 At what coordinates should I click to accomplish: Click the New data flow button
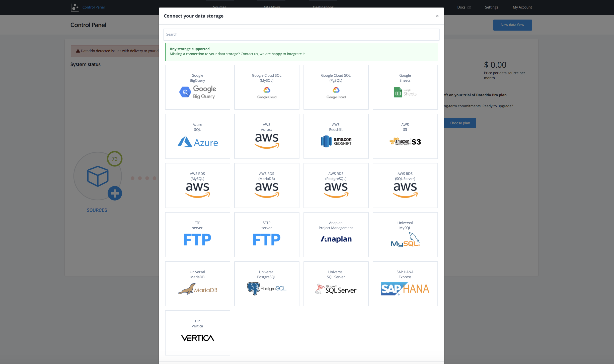click(512, 25)
